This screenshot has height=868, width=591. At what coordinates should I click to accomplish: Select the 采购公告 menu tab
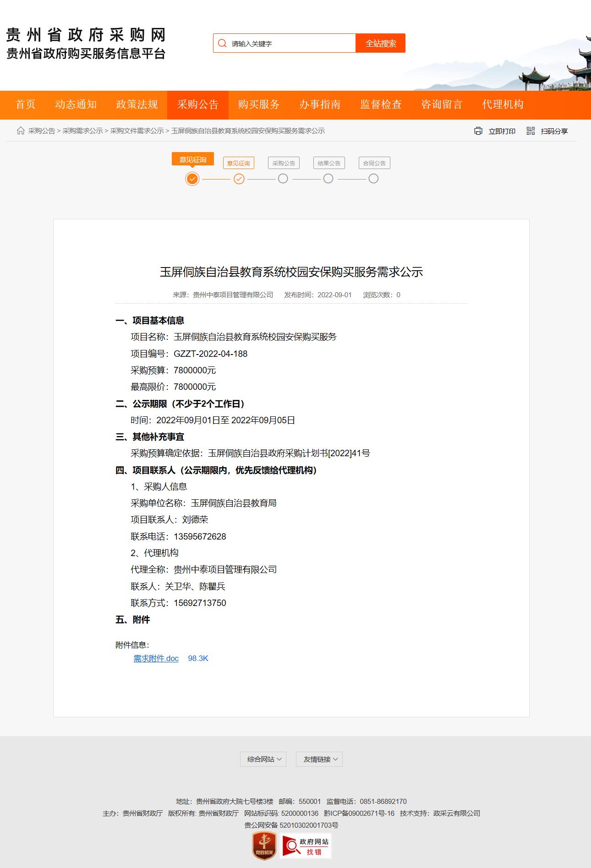(x=198, y=104)
